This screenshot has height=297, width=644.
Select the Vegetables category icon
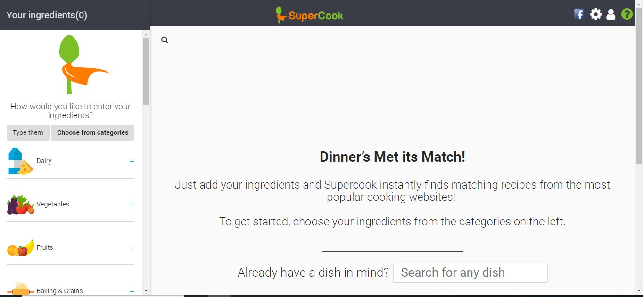tap(20, 205)
